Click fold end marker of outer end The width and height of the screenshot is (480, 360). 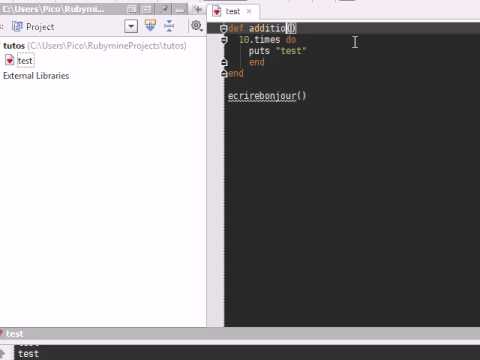[x=224, y=73]
